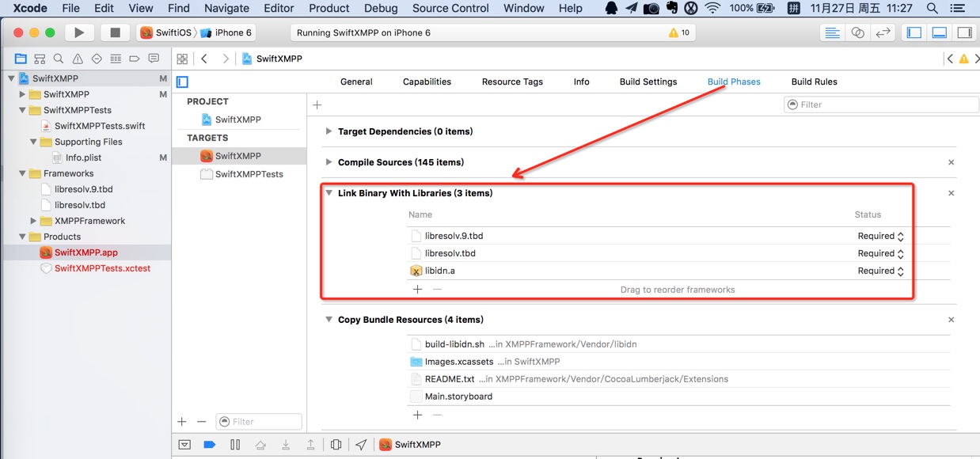Open the Report navigator
980x459 pixels.
[x=154, y=59]
